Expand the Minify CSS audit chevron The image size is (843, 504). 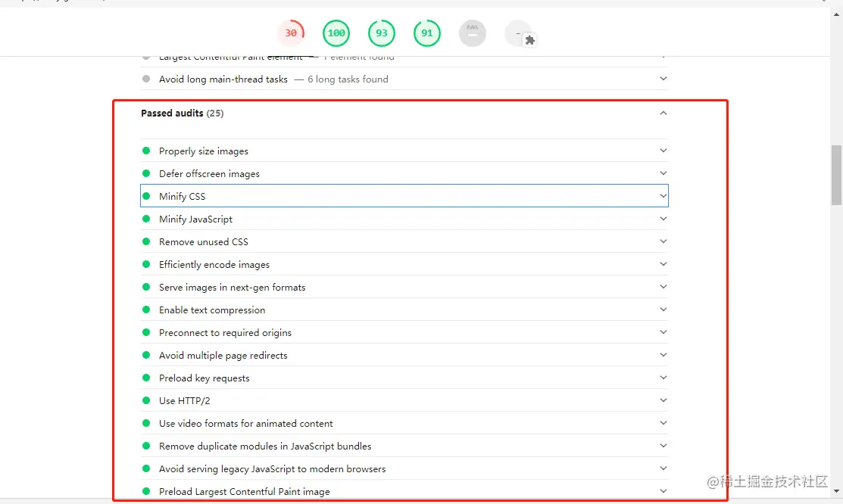663,196
